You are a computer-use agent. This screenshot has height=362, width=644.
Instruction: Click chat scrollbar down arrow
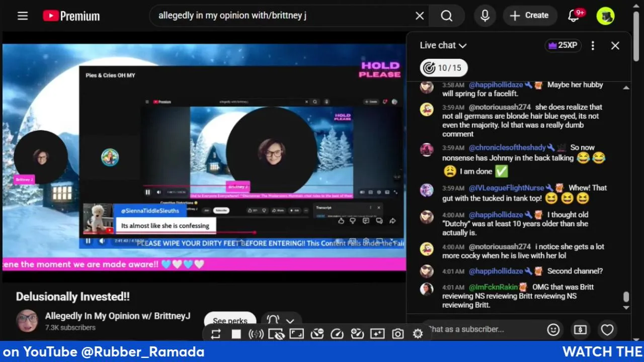pos(626,307)
